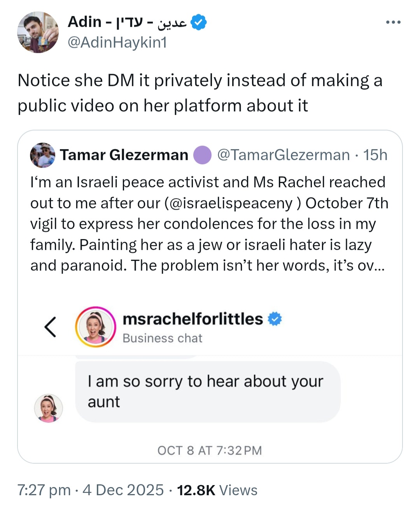Click the 15h timestamp on quoted tweet

click(x=375, y=155)
